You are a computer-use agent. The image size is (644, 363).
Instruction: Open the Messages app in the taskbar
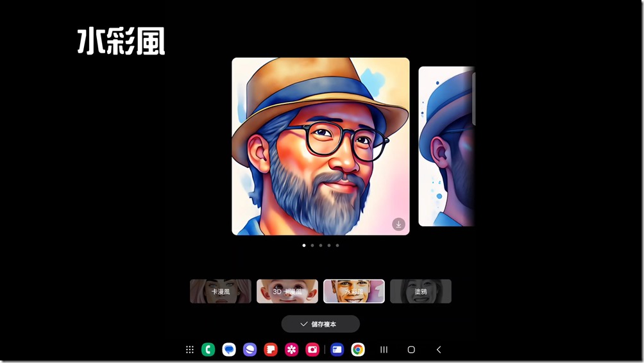coord(229,350)
